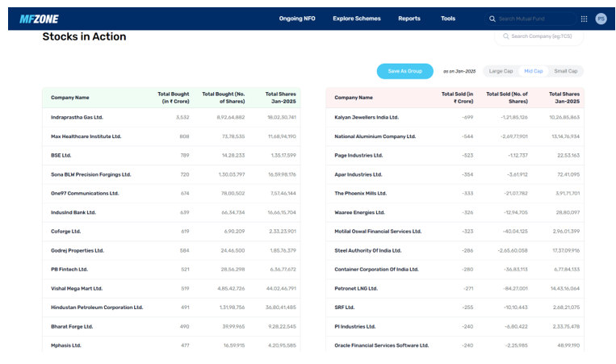The height and width of the screenshot is (364, 616).
Task: Open IndusInd Bank Ltd.
Action: pos(73,212)
